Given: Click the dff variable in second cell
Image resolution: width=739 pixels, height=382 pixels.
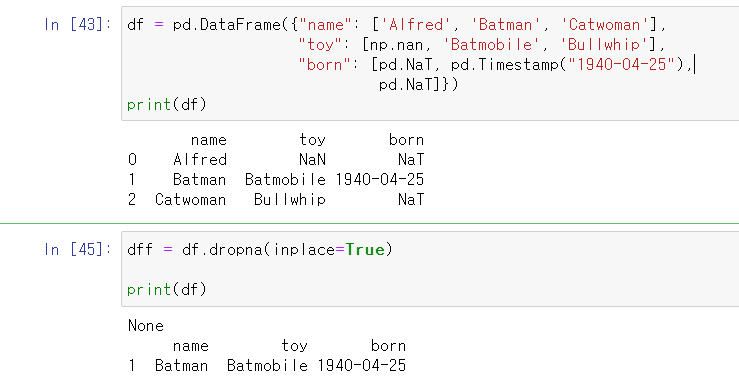Looking at the screenshot, I should pyautogui.click(x=140, y=249).
